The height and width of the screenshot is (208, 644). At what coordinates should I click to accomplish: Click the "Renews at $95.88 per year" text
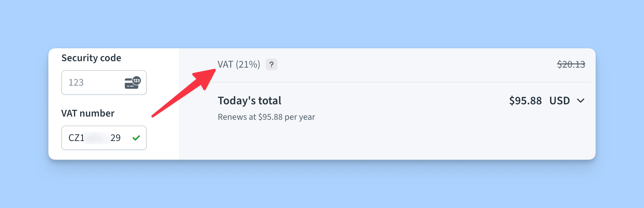pyautogui.click(x=266, y=117)
